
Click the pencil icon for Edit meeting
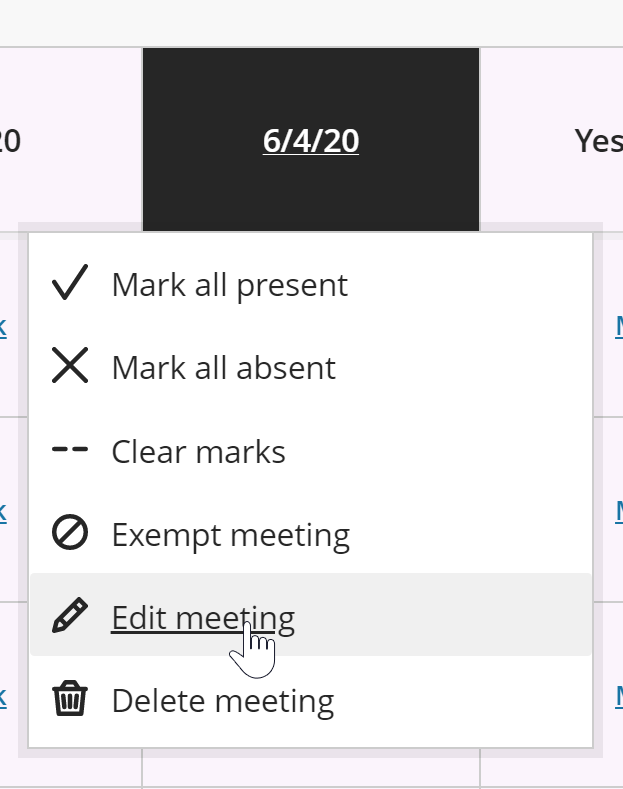(x=69, y=617)
